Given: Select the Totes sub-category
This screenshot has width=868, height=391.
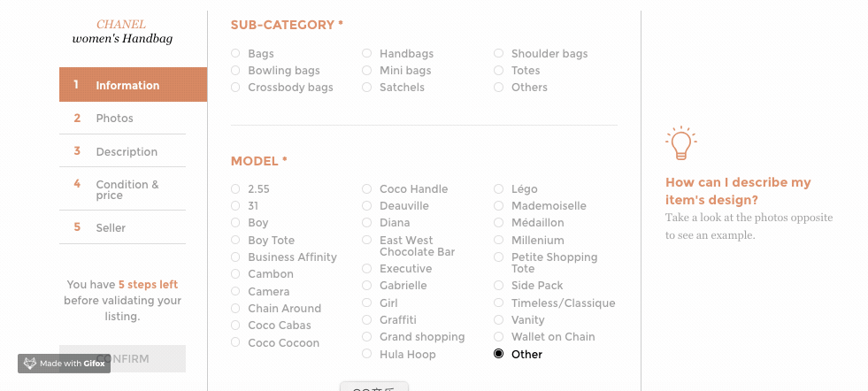Looking at the screenshot, I should point(499,71).
